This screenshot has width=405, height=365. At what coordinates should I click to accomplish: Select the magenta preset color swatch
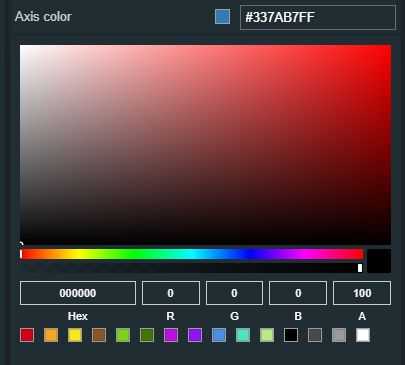171,335
